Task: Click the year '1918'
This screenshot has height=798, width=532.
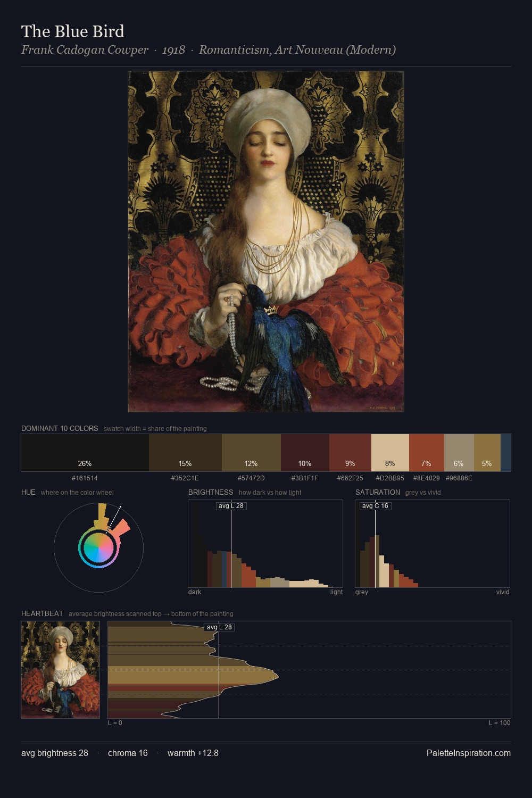Action: (x=173, y=50)
